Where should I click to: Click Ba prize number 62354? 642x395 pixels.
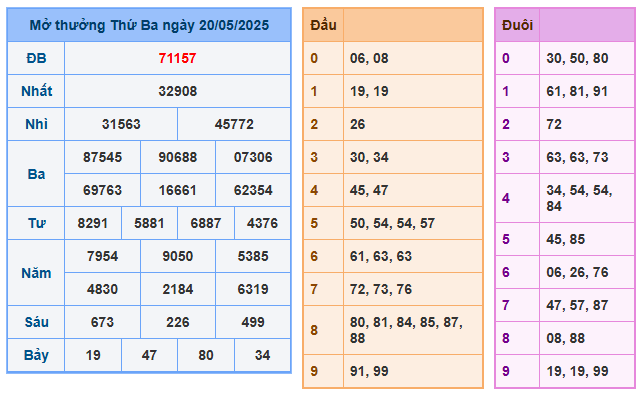click(253, 190)
